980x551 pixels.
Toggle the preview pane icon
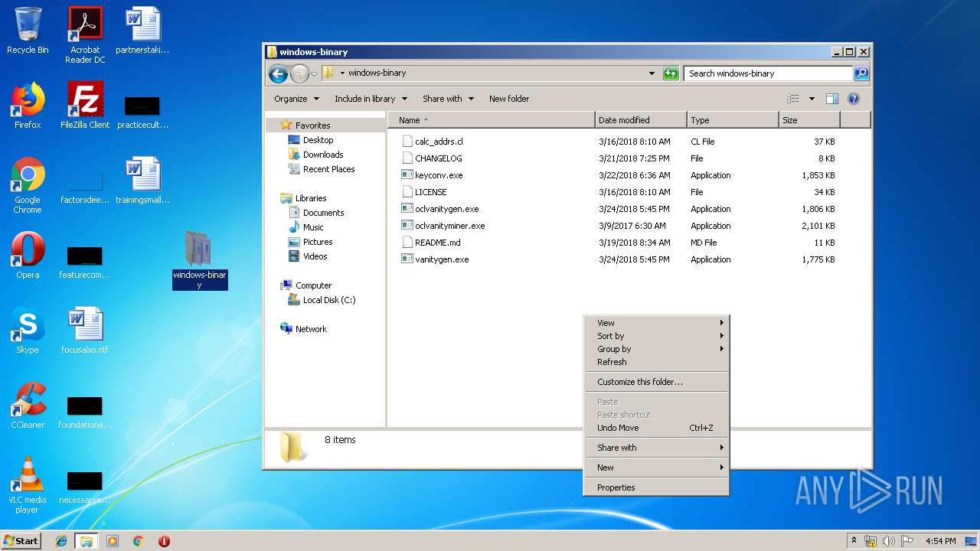point(832,99)
